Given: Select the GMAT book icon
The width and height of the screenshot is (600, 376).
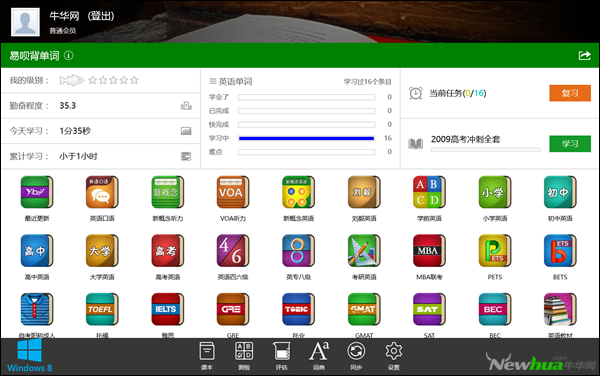Looking at the screenshot, I should (364, 309).
